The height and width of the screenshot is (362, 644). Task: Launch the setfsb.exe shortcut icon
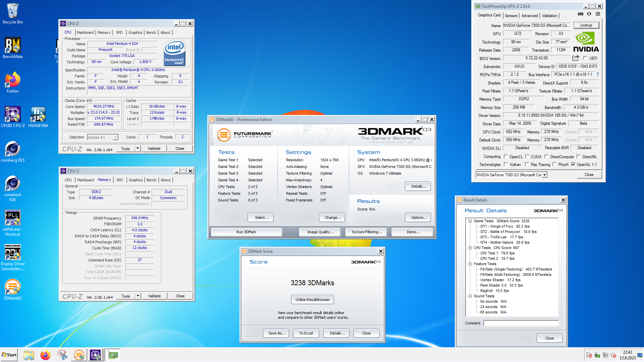tap(13, 223)
